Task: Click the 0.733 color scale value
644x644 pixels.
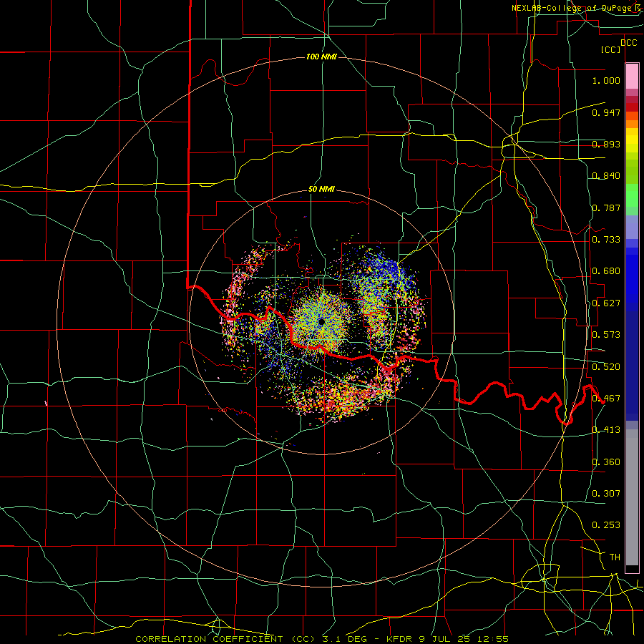Action: click(x=606, y=240)
